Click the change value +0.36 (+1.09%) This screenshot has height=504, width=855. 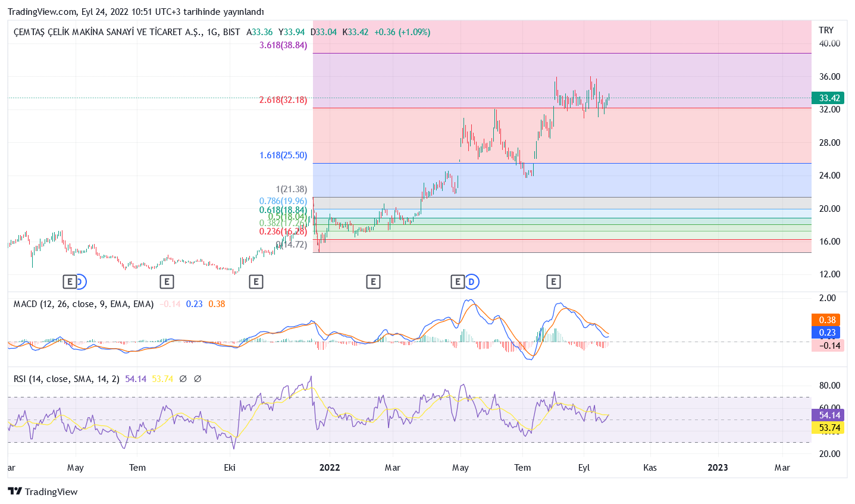pos(402,32)
